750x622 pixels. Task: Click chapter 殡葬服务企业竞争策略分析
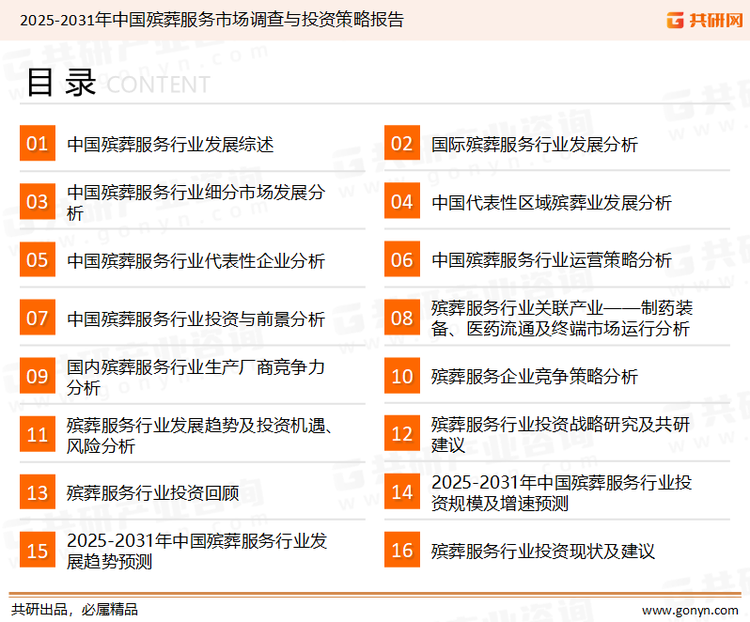[x=534, y=377]
